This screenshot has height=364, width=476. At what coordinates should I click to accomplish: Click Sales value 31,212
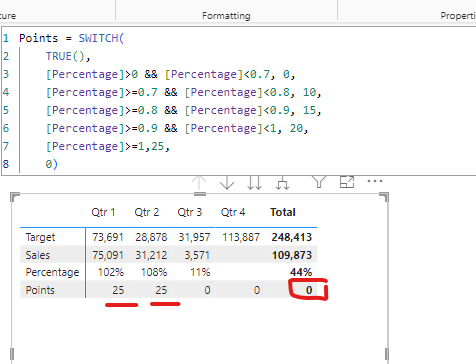pyautogui.click(x=151, y=255)
